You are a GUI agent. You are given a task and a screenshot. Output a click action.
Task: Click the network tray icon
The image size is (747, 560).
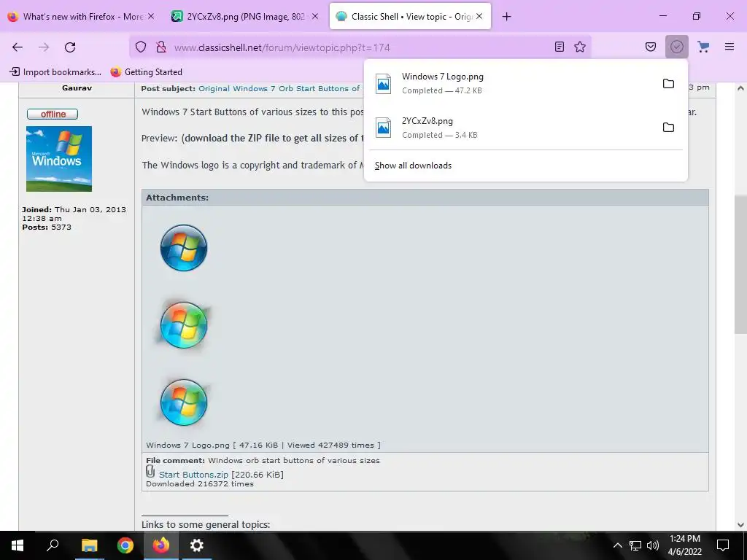tap(635, 545)
